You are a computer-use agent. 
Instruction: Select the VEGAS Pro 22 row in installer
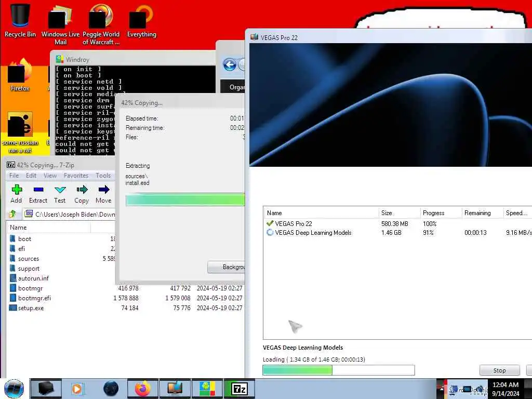pos(397,223)
